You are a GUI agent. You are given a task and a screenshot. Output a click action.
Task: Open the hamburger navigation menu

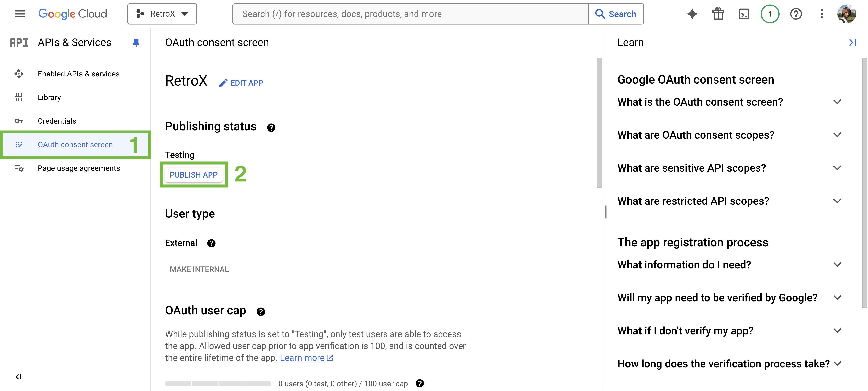[x=20, y=14]
